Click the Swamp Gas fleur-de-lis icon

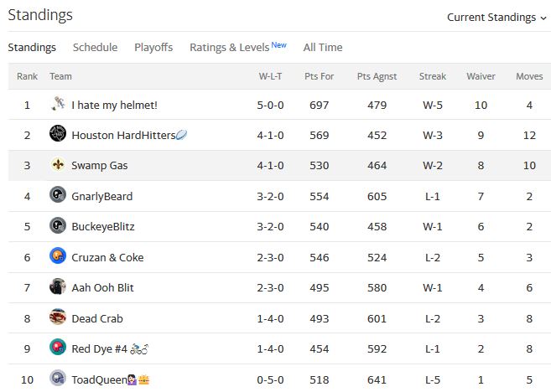(x=58, y=164)
